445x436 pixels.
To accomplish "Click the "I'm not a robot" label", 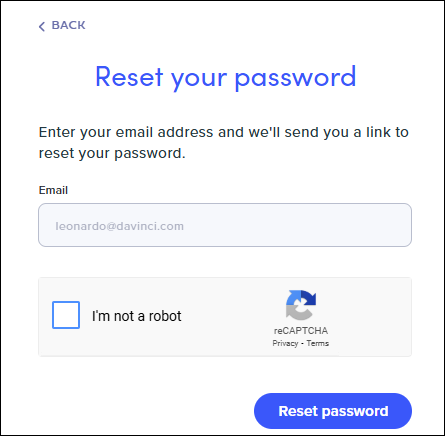I will pyautogui.click(x=137, y=316).
